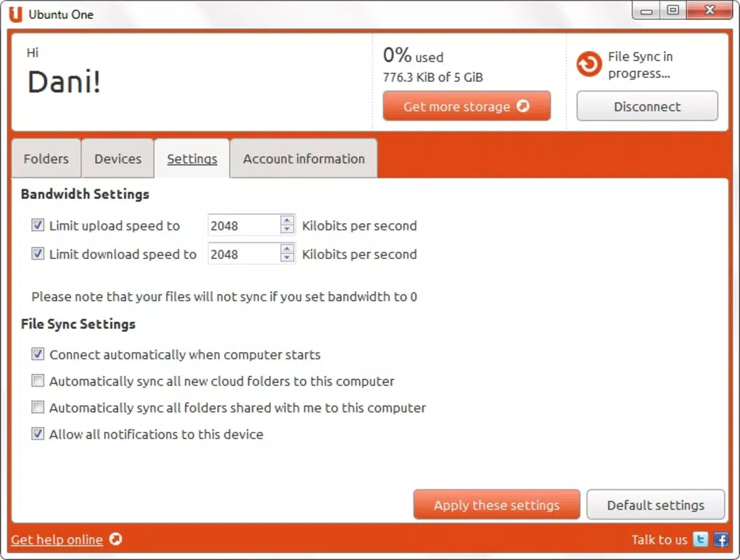Click the 776.3 KiB of 5 GiB text
740x560 pixels.
(x=433, y=77)
